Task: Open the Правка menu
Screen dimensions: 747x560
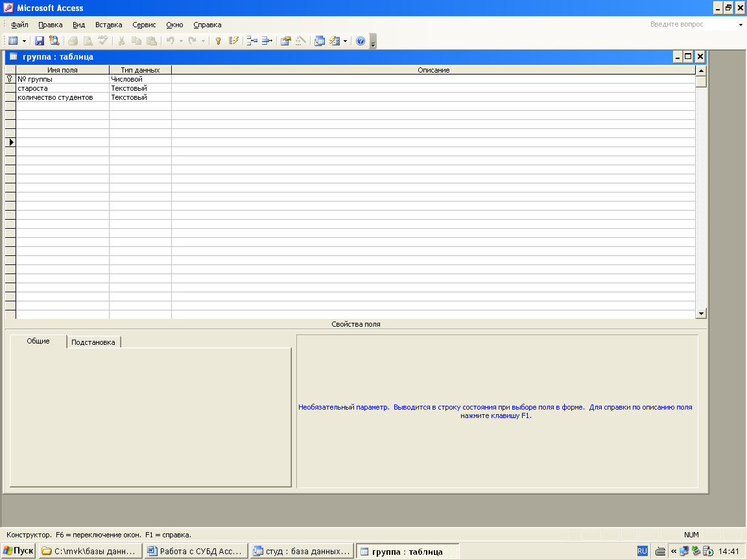Action: [50, 25]
